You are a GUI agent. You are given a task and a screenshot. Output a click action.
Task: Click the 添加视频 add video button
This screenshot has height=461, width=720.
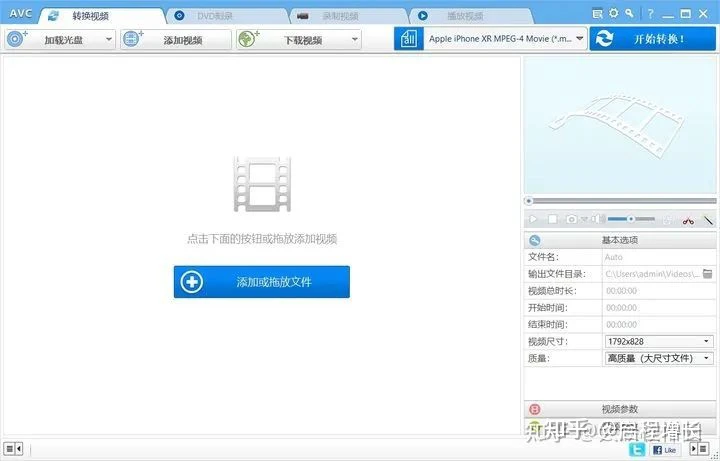(x=176, y=39)
